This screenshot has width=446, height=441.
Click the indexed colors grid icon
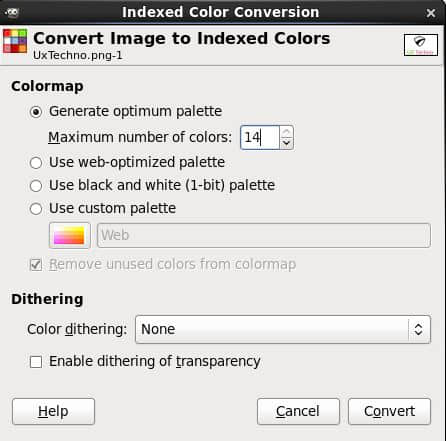[15, 41]
